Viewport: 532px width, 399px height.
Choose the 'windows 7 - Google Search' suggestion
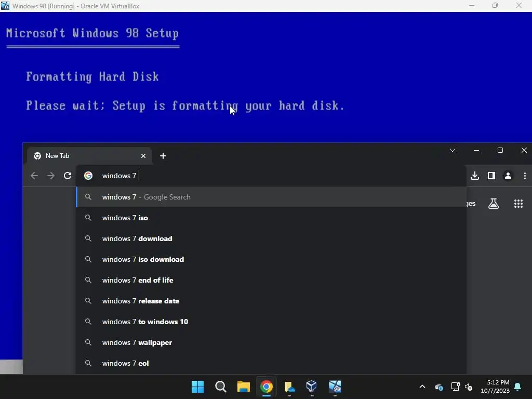[271, 197]
